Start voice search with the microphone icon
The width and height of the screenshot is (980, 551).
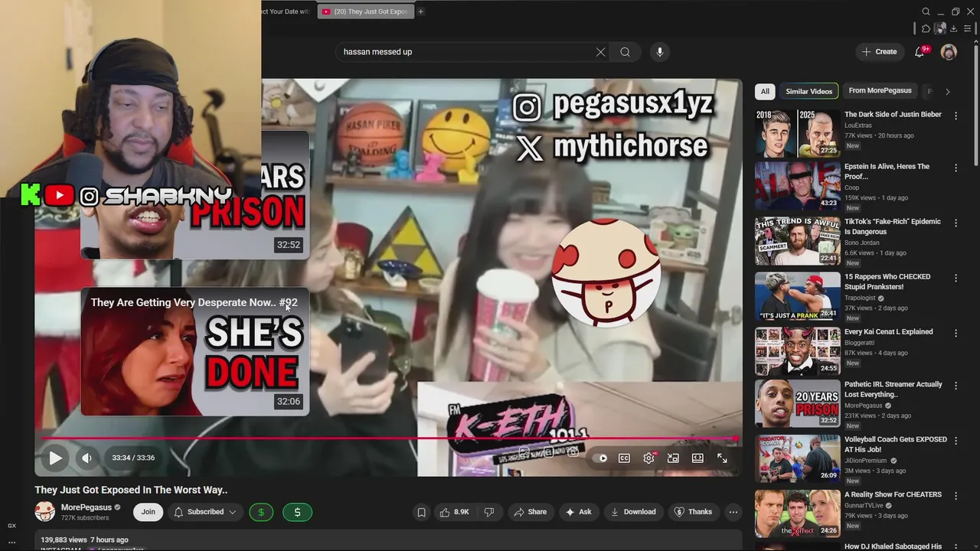pos(660,52)
